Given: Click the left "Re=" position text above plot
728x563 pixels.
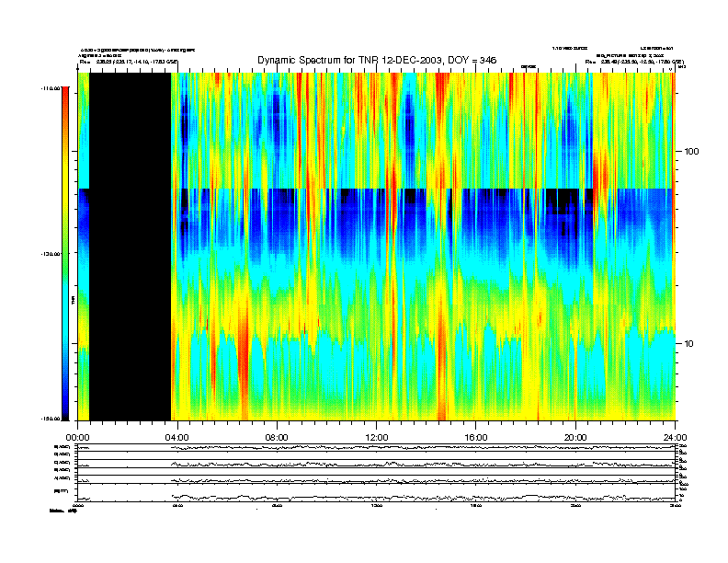Looking at the screenshot, I should [129, 62].
